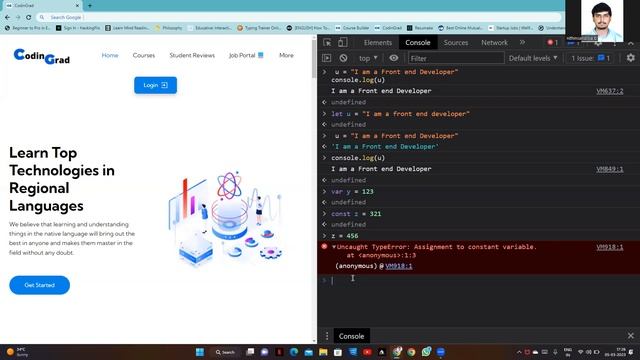This screenshot has width=640, height=360.
Task: Open the Course Builder bookmark
Action: pyautogui.click(x=352, y=28)
